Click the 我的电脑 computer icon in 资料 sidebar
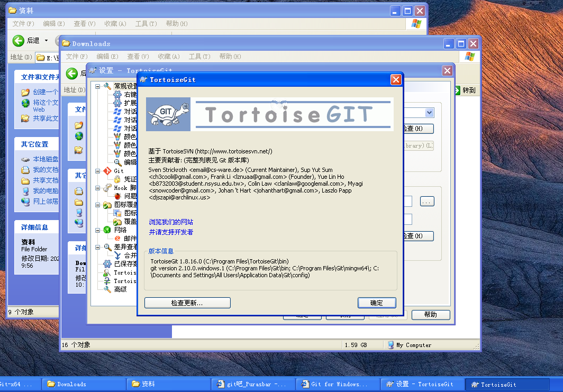563x392 pixels. (x=25, y=191)
